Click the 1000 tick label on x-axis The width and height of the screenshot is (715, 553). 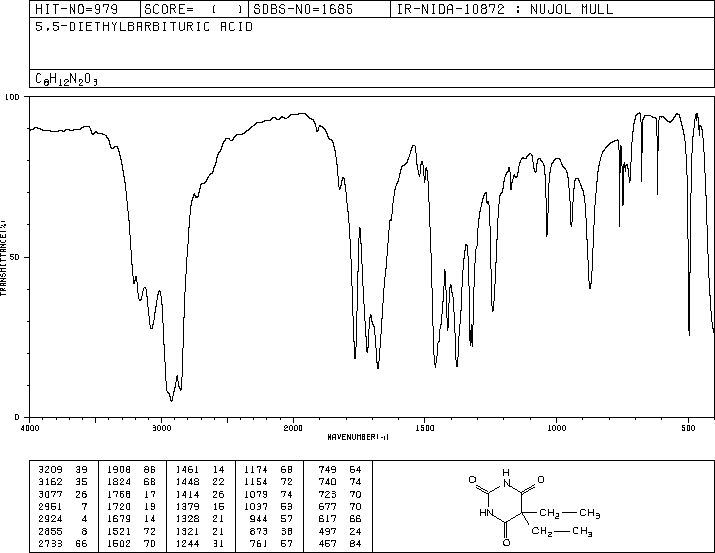[556, 428]
